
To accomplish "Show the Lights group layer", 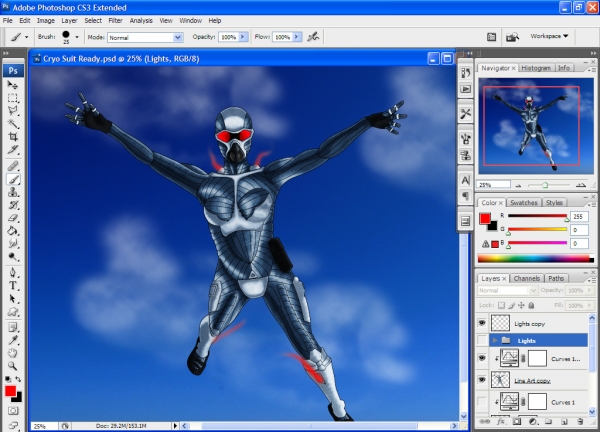I will pos(482,340).
